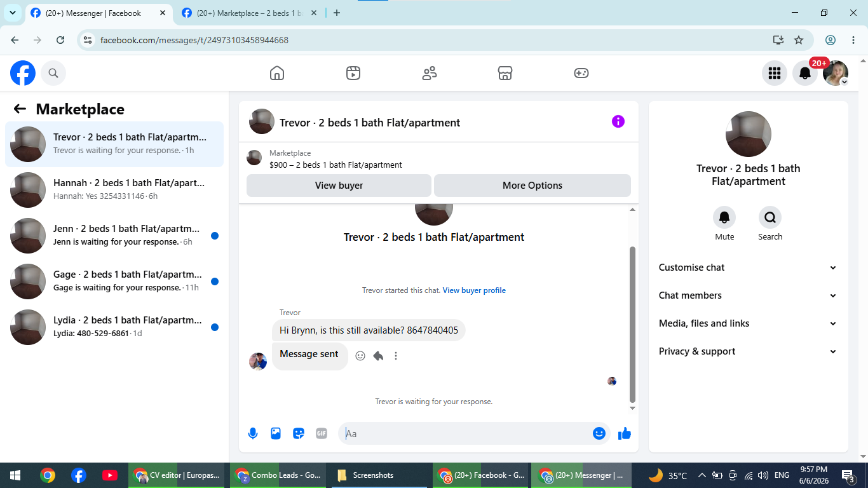The image size is (868, 488).
Task: Mute this conversation with the bell icon
Action: coord(724,218)
